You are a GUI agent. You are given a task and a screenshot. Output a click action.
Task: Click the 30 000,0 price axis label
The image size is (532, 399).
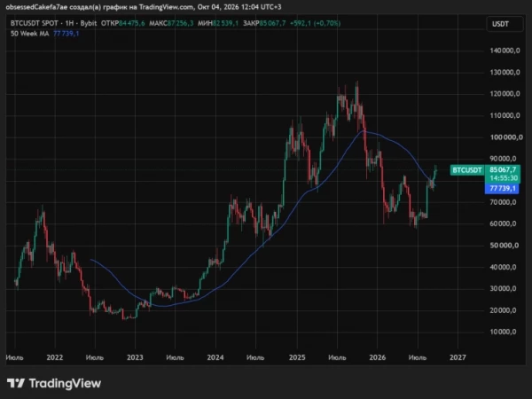coord(503,289)
